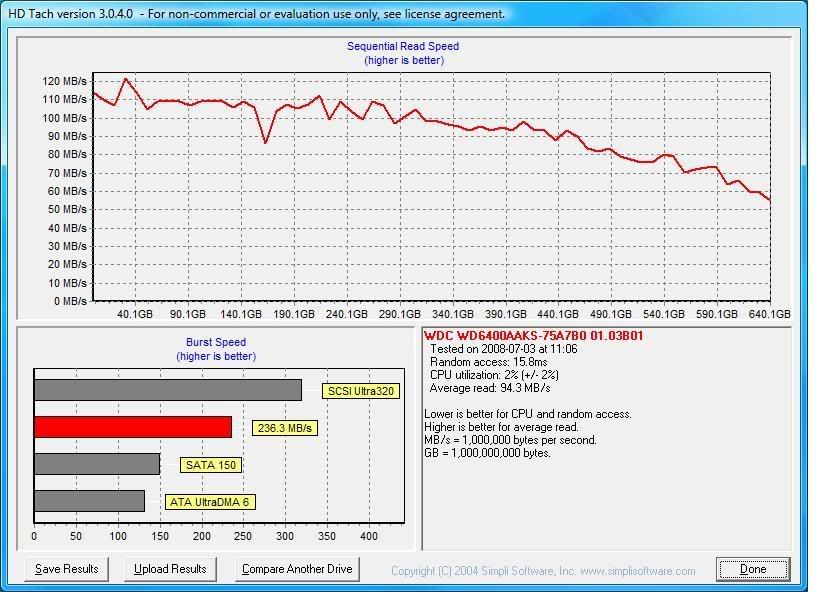Select the SCSI Ultra320 gray bar
840x592 pixels.
point(168,390)
